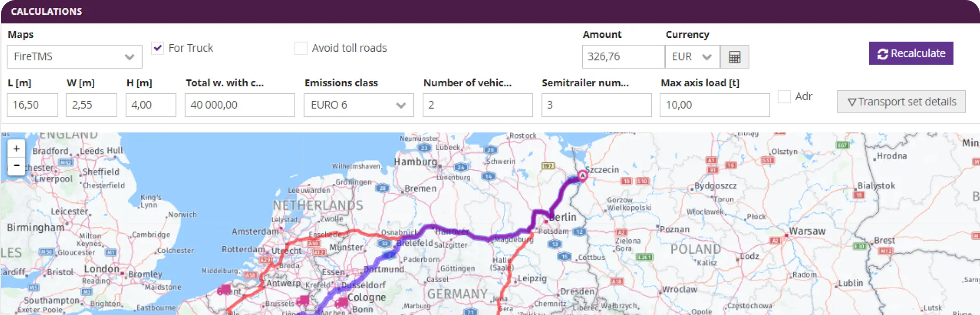Click the CALCULATIONS panel header
Image resolution: width=980 pixels, height=315 pixels.
(x=48, y=11)
